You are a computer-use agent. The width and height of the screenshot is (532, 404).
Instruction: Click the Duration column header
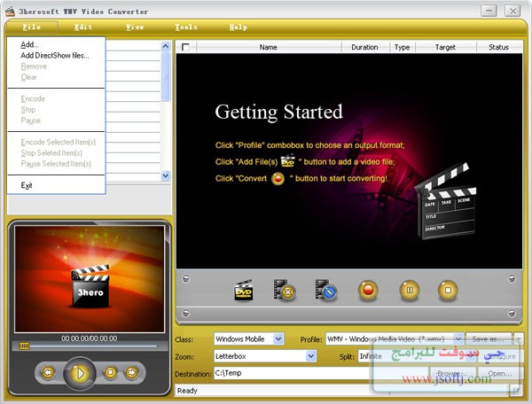(x=364, y=47)
